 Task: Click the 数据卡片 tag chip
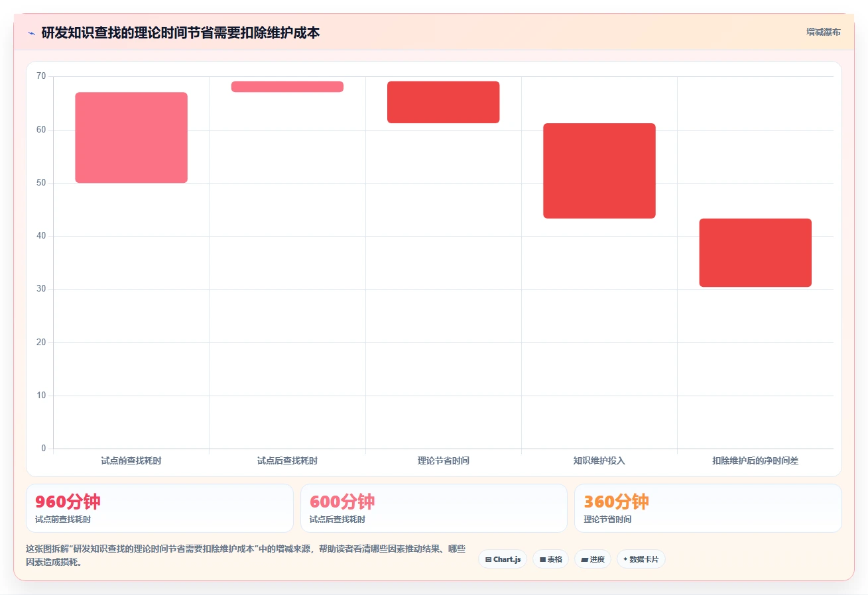pos(641,559)
